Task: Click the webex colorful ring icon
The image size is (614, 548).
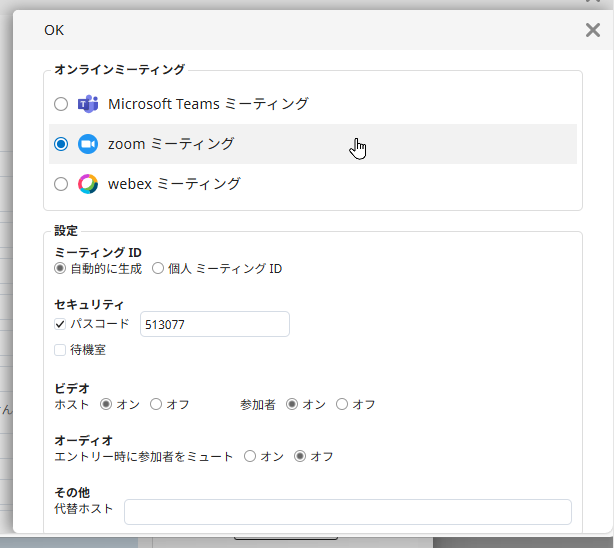Action: coord(88,184)
